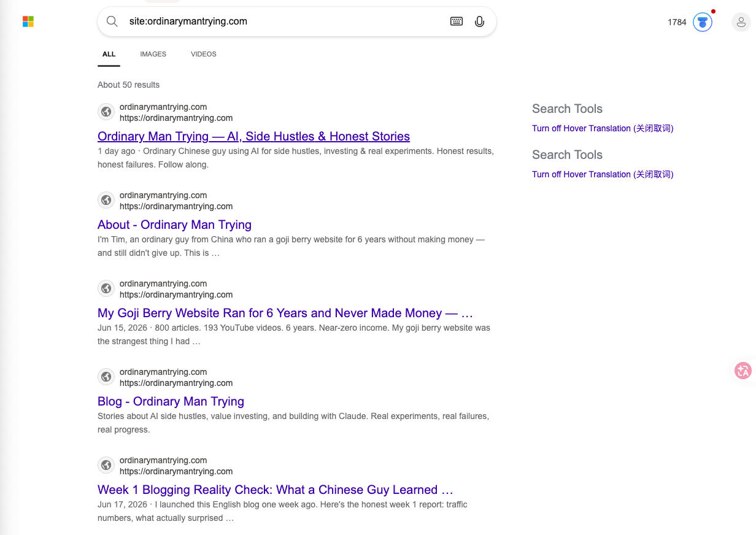
Task: Open 'Ordinary Man Trying — AI, Side Hustles' link
Action: pos(253,136)
